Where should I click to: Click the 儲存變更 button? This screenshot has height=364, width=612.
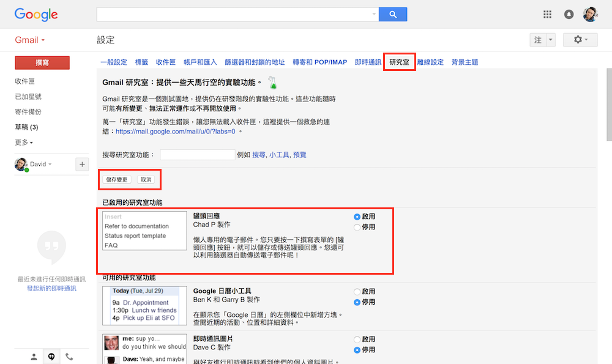point(117,180)
